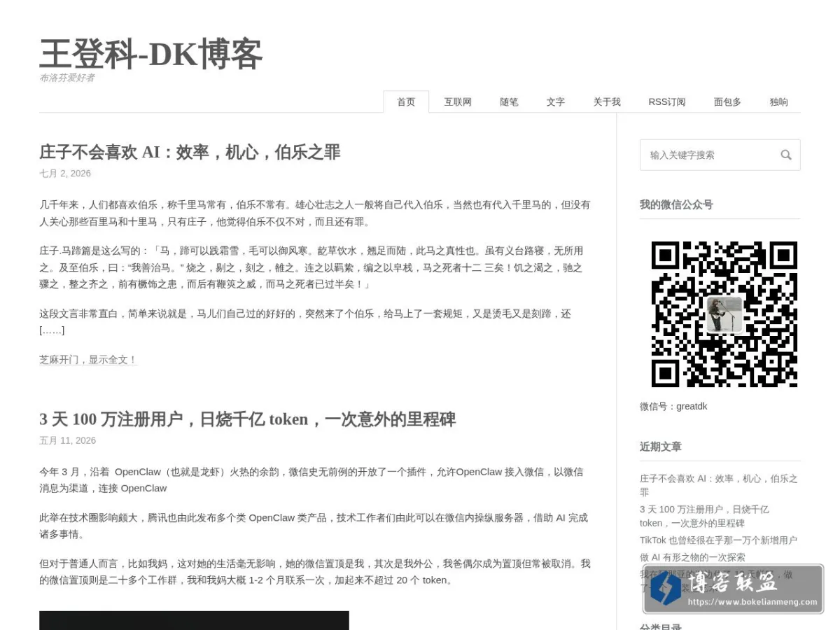Click the 我的微信公众号 sidebar heading
Screen dimensions: 840x630
[x=676, y=204]
